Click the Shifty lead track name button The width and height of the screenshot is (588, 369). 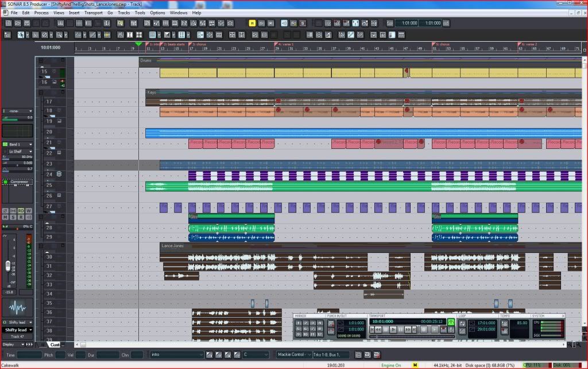[x=17, y=330]
